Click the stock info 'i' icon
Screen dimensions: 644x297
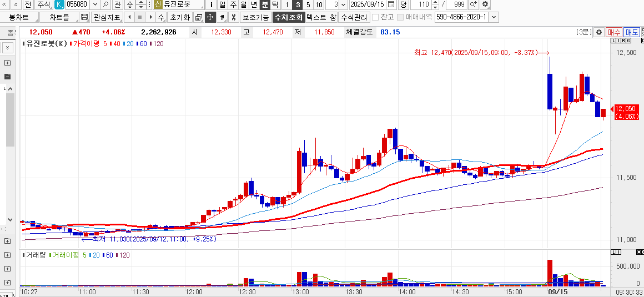211,4
